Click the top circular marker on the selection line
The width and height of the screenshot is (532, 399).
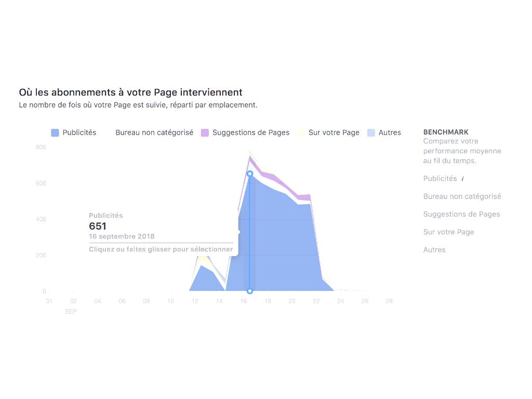(x=250, y=174)
